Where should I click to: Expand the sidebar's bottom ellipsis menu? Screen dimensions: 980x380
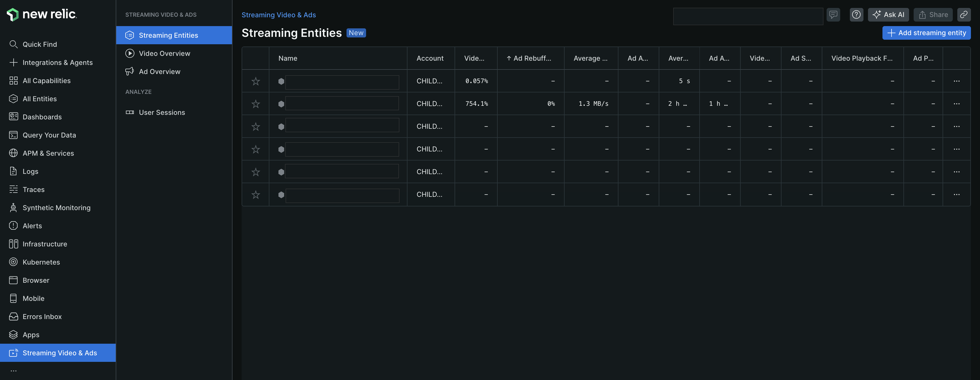[14, 370]
